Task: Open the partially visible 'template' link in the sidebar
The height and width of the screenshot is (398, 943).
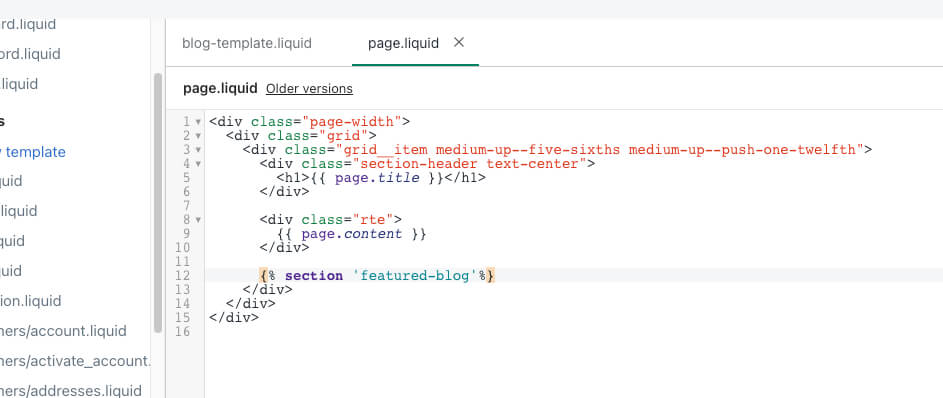Action: tap(33, 152)
